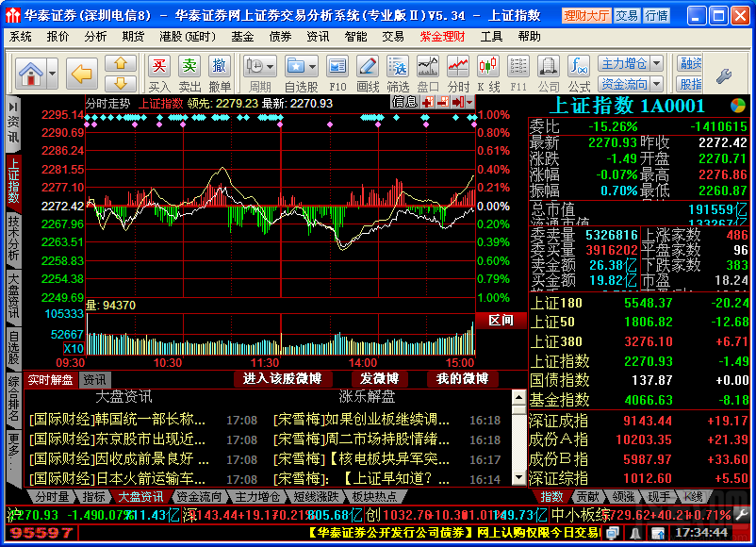Select the 画线 drawing tool icon
Viewport: 756px width, 547px height.
[368, 66]
